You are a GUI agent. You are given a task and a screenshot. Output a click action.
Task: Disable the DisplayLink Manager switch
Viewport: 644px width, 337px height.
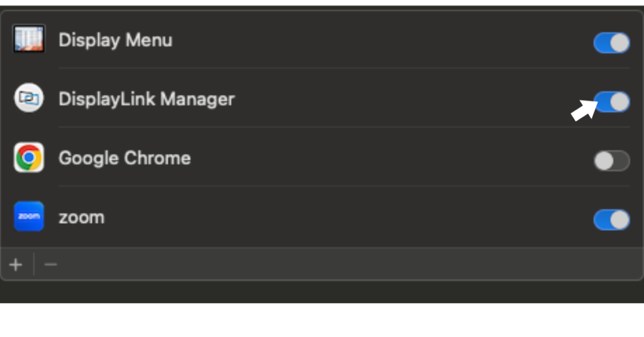point(611,102)
